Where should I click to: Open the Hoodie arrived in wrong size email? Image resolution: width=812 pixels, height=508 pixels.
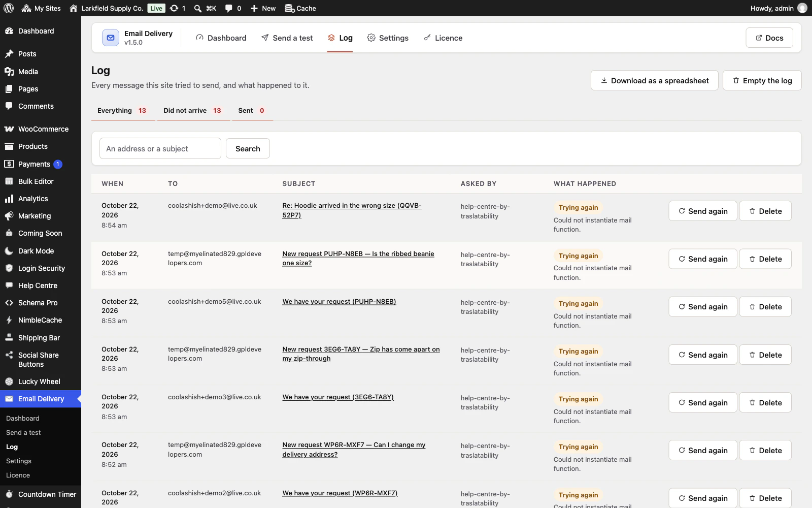(352, 210)
